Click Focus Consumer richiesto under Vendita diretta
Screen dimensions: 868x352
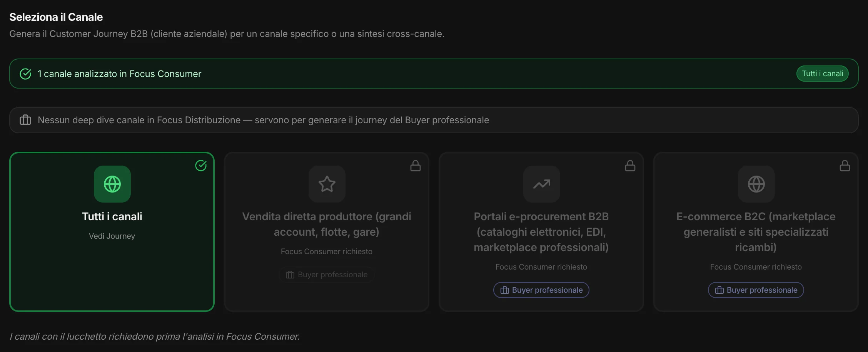click(327, 251)
